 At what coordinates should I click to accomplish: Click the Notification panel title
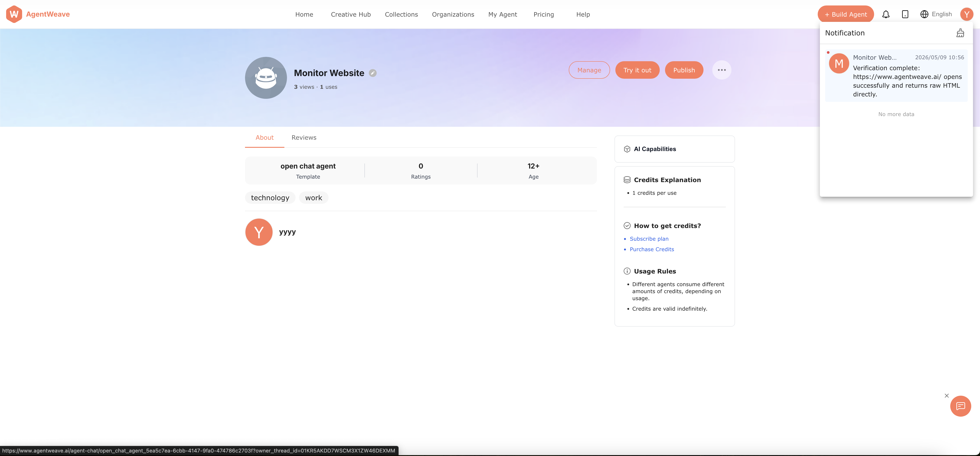845,33
